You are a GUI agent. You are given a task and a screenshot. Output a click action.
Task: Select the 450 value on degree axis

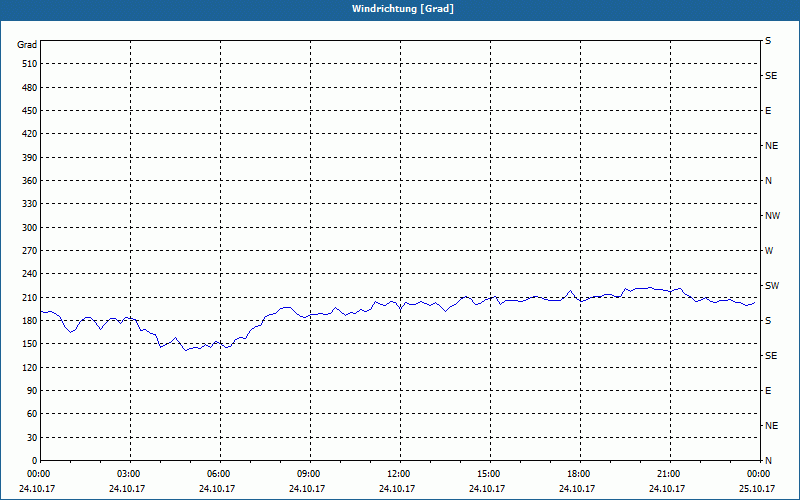(x=30, y=111)
